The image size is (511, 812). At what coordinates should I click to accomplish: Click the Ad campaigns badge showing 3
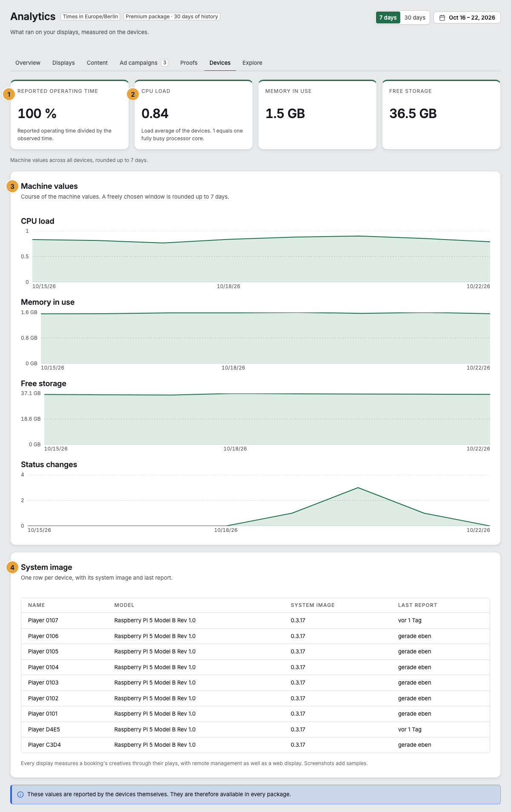(164, 63)
